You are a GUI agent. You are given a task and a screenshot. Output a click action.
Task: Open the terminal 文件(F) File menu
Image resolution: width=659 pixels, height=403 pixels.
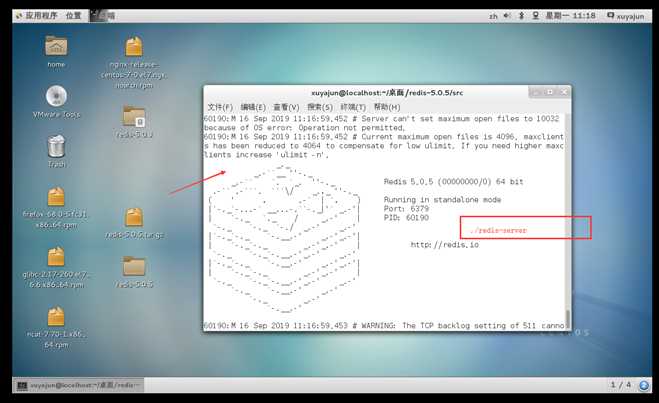[x=220, y=107]
